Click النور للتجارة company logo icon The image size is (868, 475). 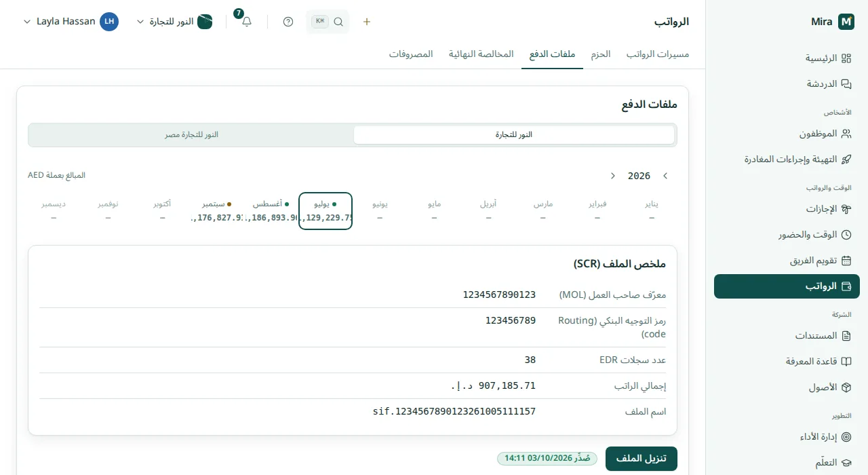click(205, 22)
